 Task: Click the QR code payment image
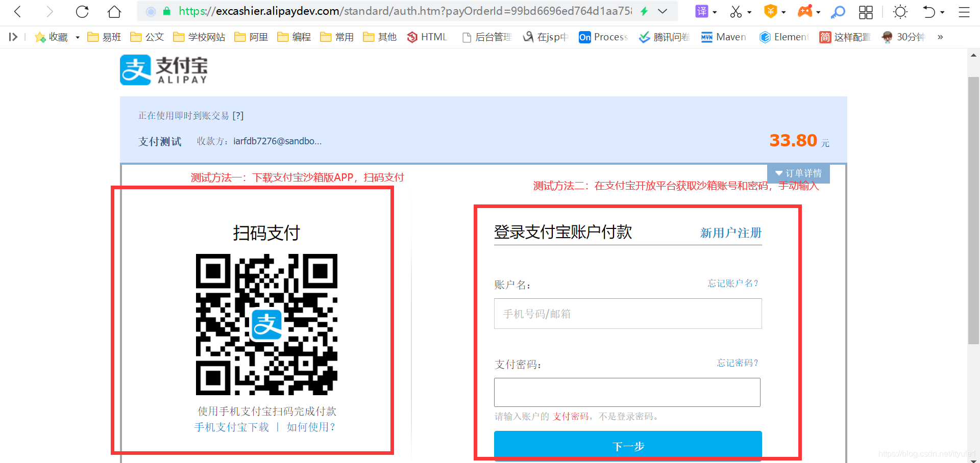(266, 324)
